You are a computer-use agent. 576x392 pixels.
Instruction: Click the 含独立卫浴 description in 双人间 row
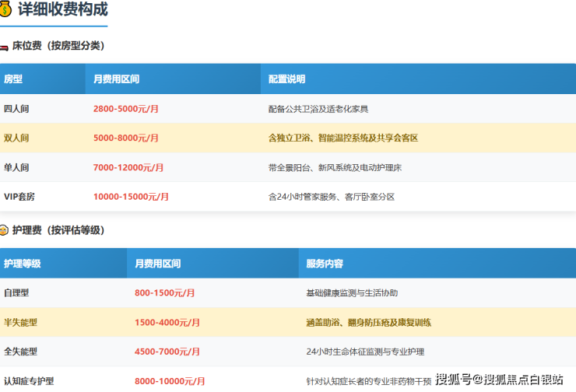click(343, 138)
